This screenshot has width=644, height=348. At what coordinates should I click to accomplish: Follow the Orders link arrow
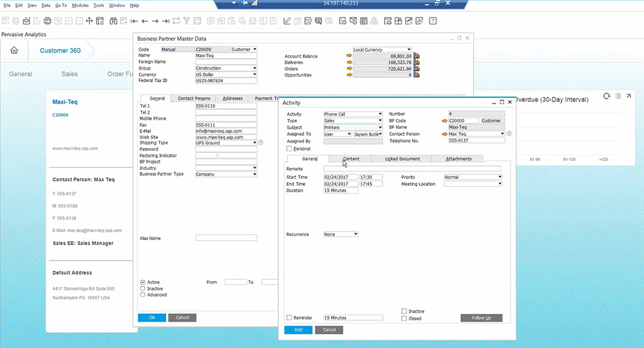(349, 69)
